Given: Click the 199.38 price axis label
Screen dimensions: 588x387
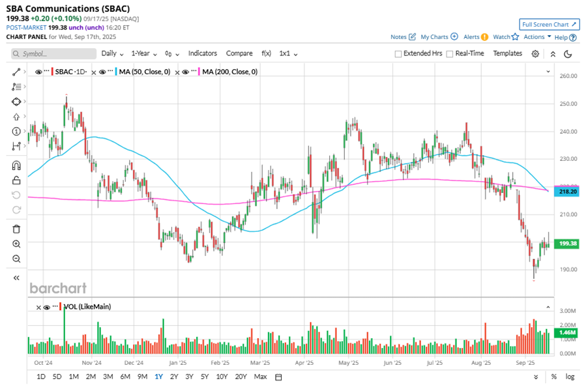Looking at the screenshot, I should 566,244.
